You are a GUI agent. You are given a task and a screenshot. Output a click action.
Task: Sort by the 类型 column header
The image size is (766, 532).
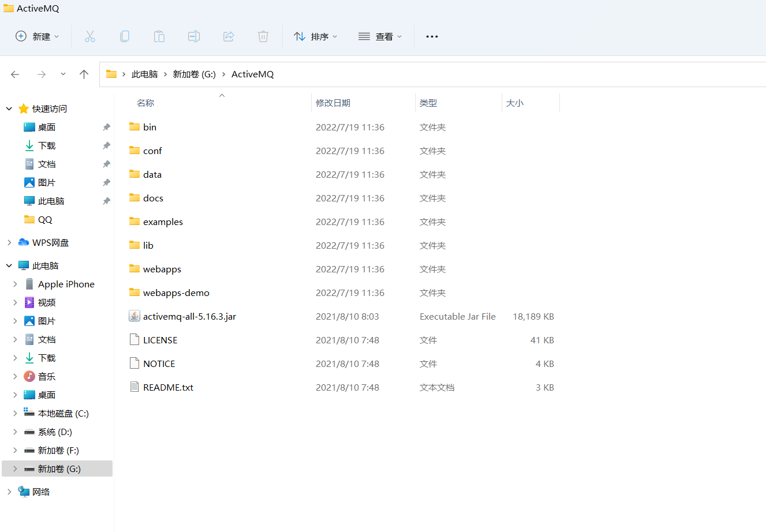(428, 103)
